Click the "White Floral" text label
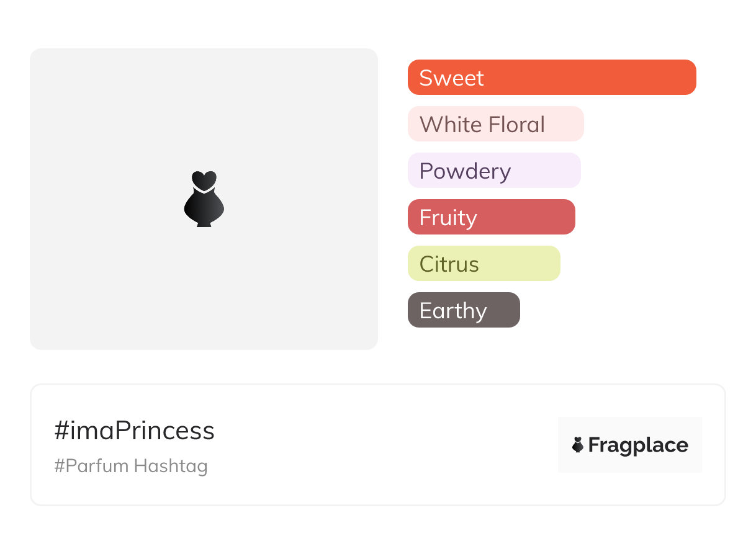 482,125
